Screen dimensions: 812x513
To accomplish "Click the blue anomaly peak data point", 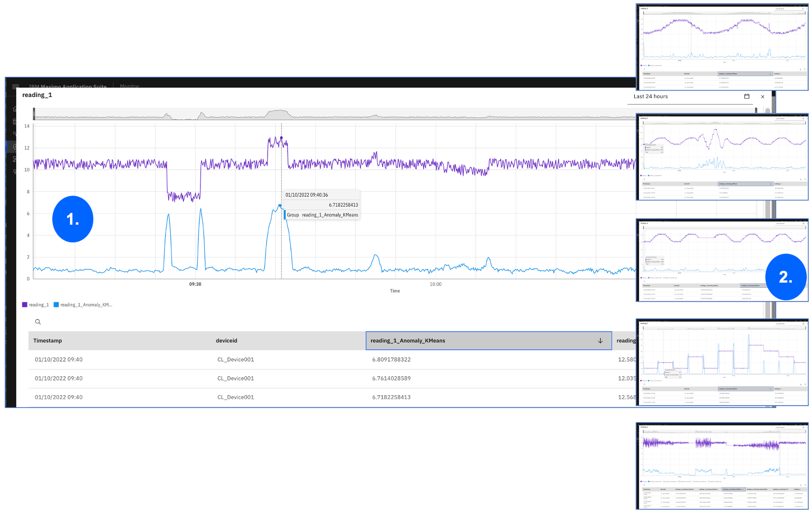I will 280,206.
